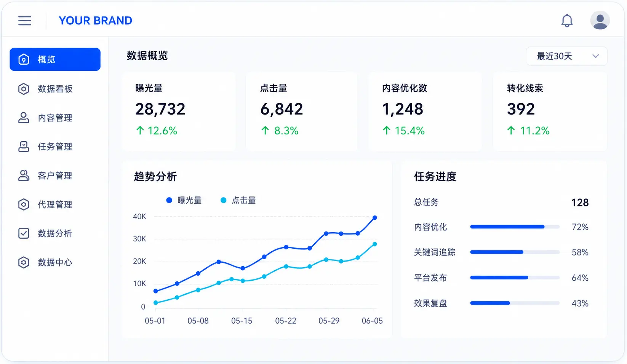Select 数据看板 in the sidebar
This screenshot has width=627, height=364.
point(55,89)
